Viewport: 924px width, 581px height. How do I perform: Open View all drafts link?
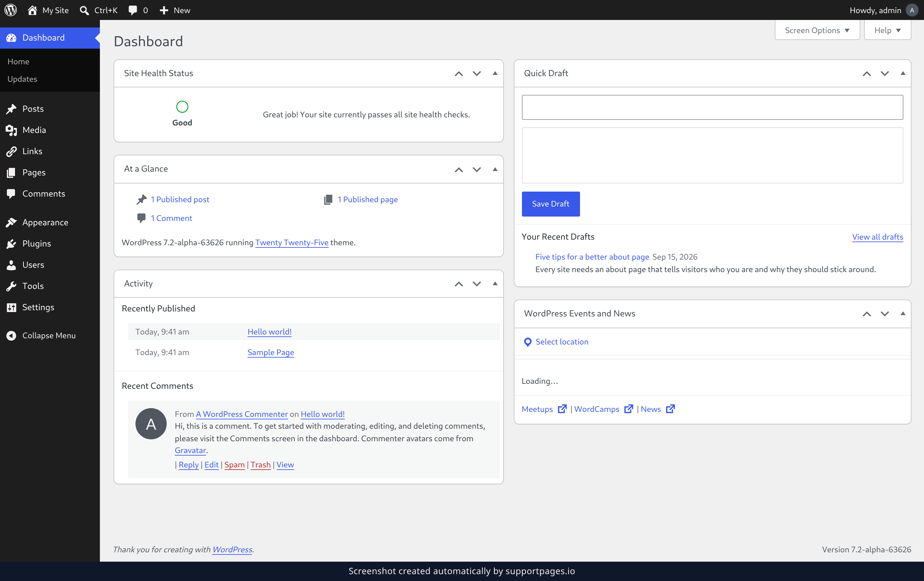point(877,237)
